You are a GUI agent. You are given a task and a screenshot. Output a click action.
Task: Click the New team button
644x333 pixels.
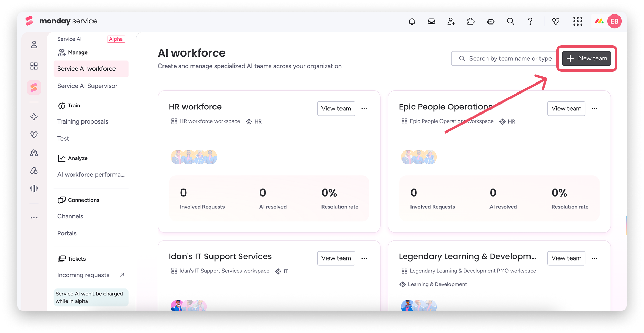pos(587,58)
